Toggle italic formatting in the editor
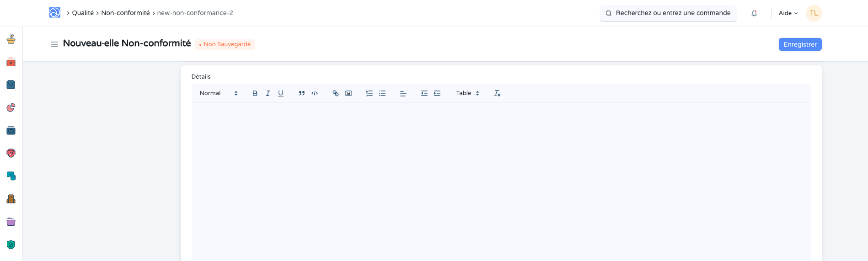Viewport: 868px width, 261px height. point(268,93)
